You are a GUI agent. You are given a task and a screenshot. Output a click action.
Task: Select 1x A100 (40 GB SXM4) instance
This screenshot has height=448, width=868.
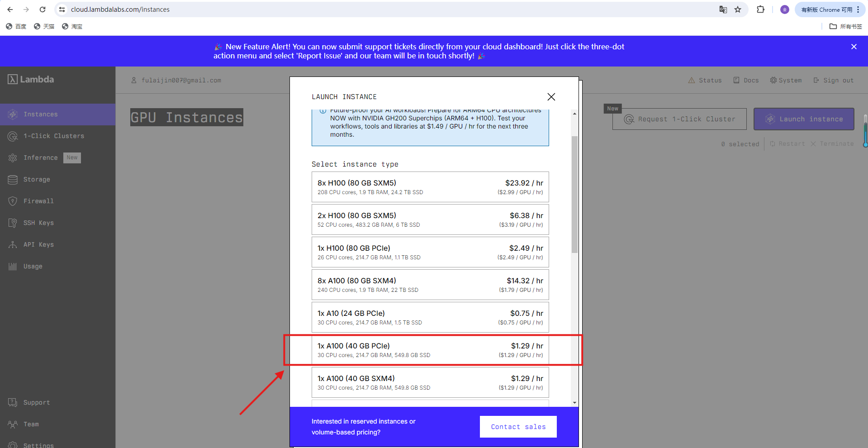click(430, 382)
